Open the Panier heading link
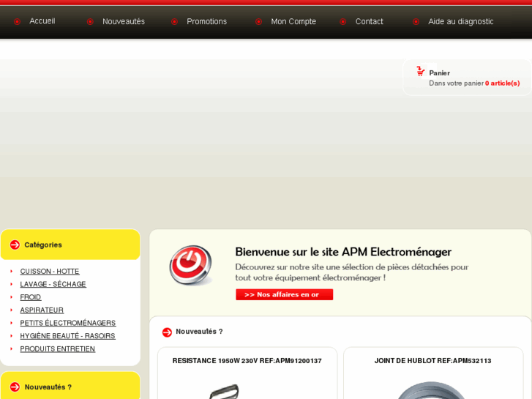Viewport: 532px width, 399px height. coord(439,73)
